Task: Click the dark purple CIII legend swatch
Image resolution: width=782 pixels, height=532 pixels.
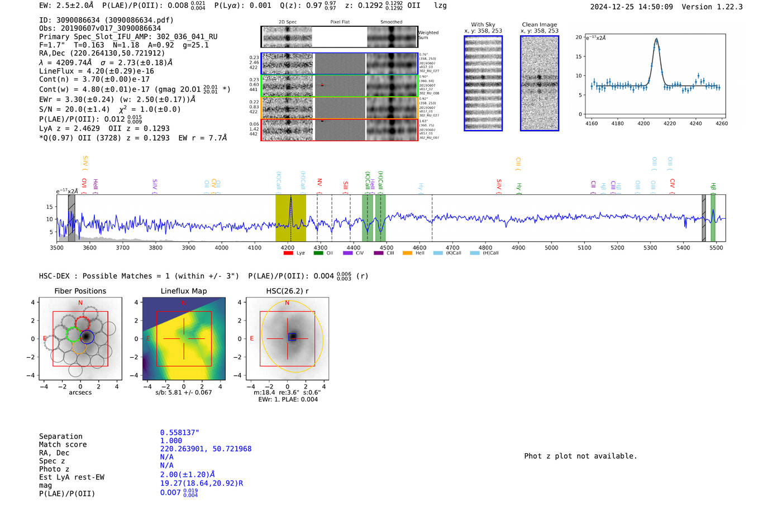Action: point(379,253)
